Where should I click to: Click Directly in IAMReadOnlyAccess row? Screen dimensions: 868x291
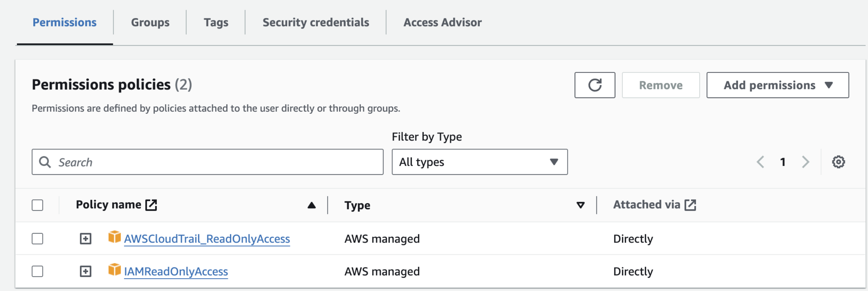coord(633,271)
